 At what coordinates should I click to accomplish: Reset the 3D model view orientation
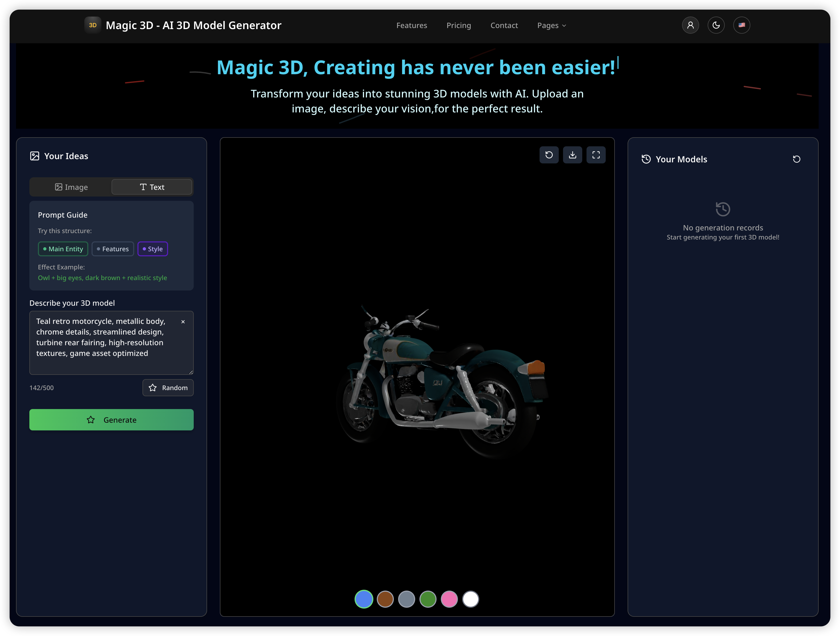pos(549,155)
